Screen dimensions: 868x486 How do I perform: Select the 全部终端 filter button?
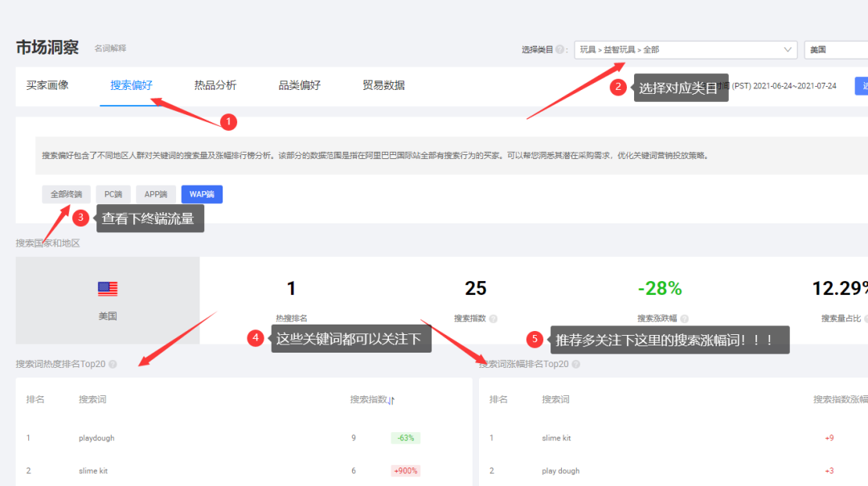tap(67, 194)
